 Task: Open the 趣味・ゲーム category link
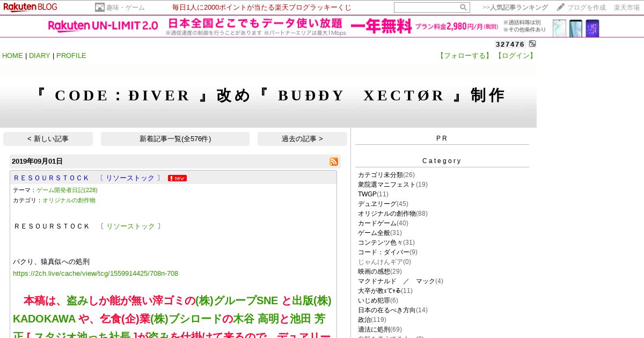coord(126,8)
